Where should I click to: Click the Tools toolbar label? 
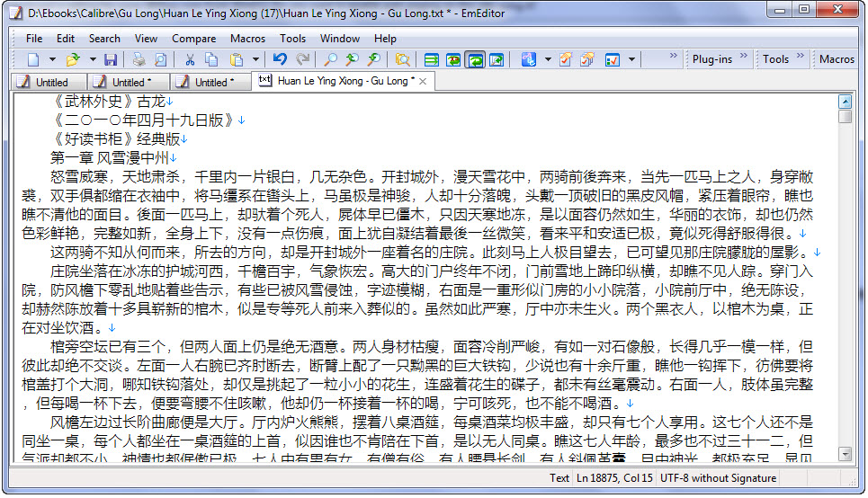pyautogui.click(x=775, y=59)
